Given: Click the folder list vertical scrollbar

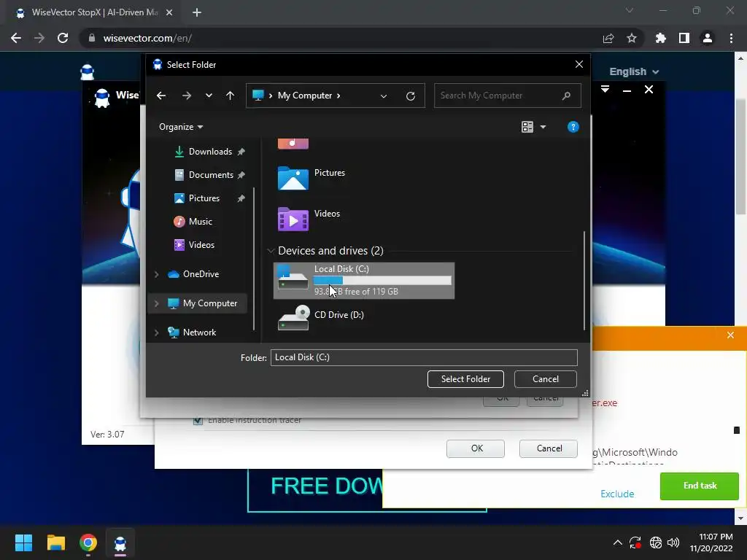Looking at the screenshot, I should click(584, 281).
